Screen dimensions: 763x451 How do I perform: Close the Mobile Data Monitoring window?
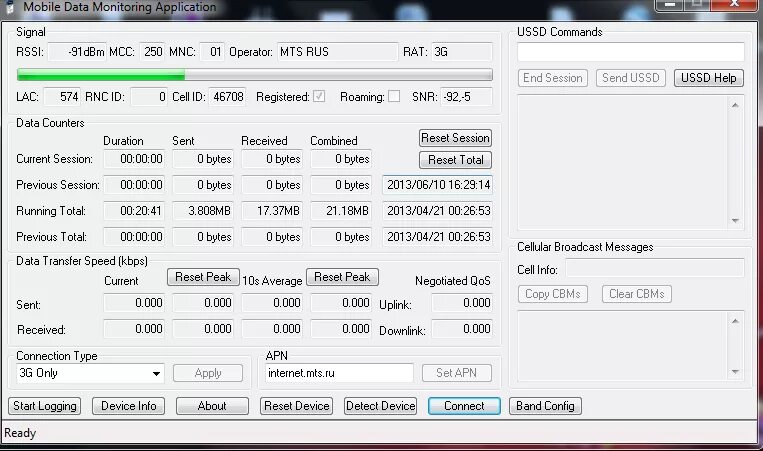(735, 5)
